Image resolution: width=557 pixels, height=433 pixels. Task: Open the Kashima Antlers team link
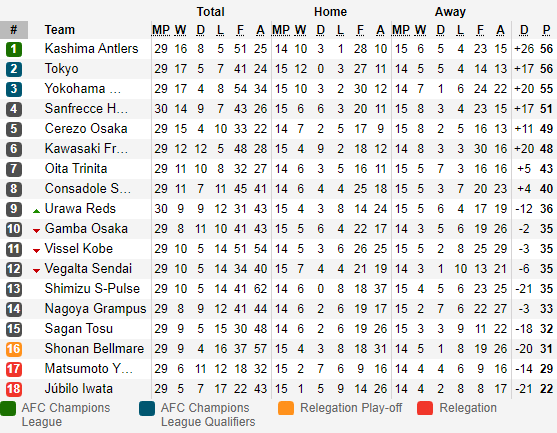click(x=91, y=49)
